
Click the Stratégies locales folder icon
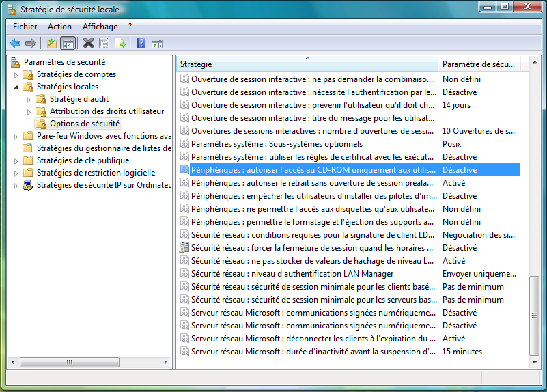pyautogui.click(x=28, y=87)
